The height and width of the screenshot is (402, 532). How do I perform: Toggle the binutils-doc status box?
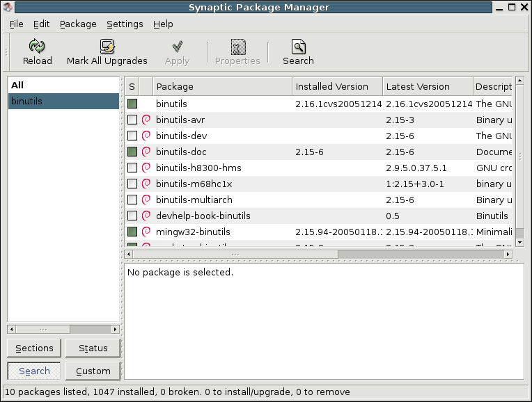pos(132,152)
